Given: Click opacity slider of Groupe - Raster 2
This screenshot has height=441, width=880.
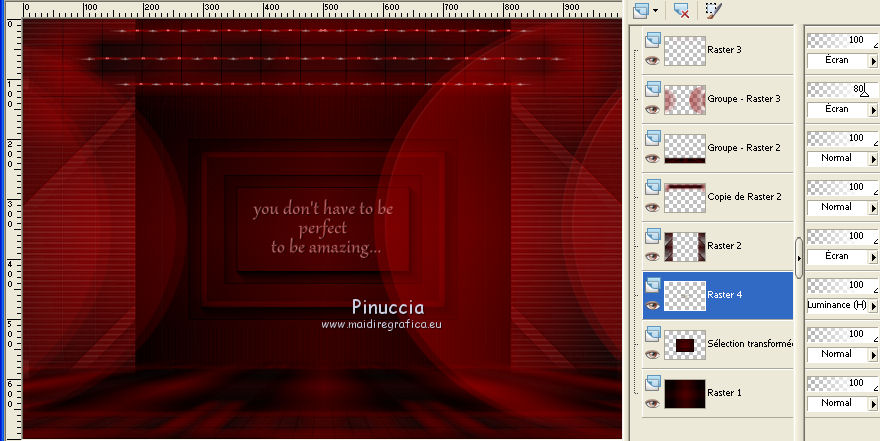Looking at the screenshot, I should (x=842, y=138).
